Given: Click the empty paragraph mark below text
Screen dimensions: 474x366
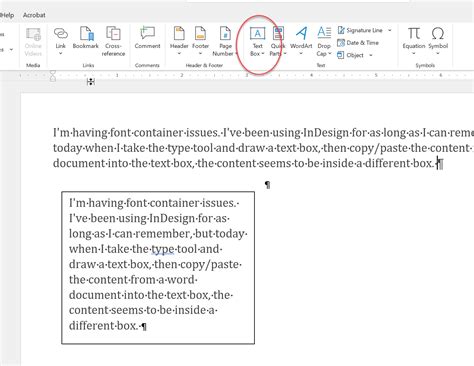Looking at the screenshot, I should 267,184.
